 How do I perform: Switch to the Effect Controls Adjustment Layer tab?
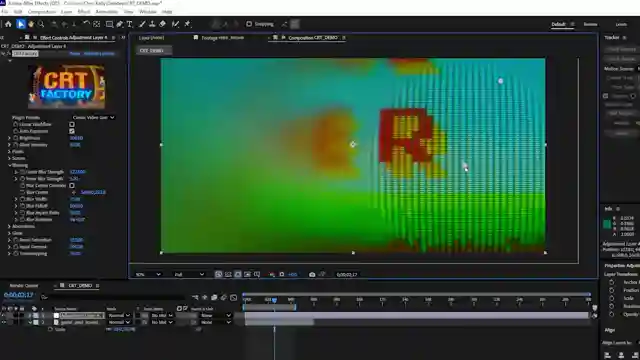tap(73, 38)
